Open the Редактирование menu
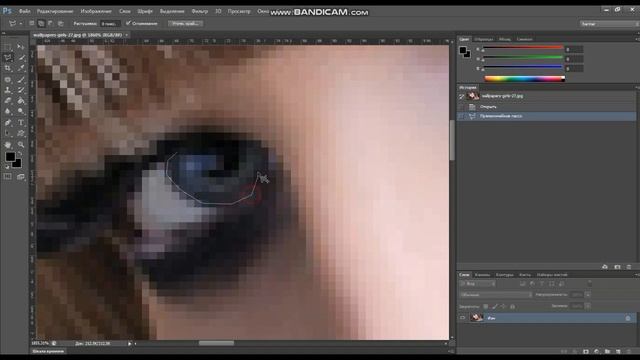This screenshot has width=640, height=360. click(x=55, y=11)
